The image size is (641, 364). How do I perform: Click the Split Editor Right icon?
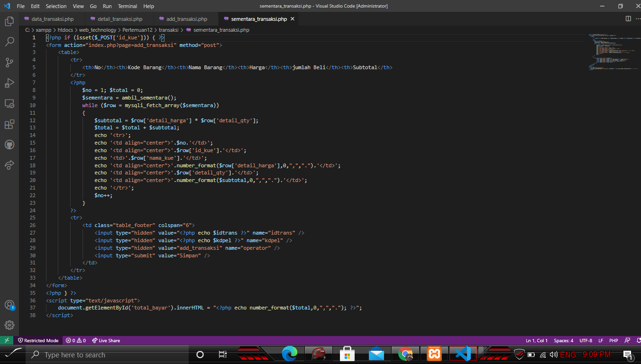628,19
